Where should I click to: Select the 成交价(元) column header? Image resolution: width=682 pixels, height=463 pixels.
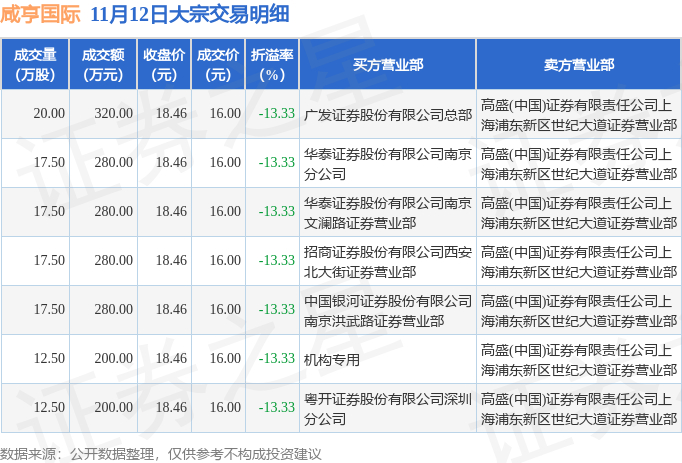(218, 64)
